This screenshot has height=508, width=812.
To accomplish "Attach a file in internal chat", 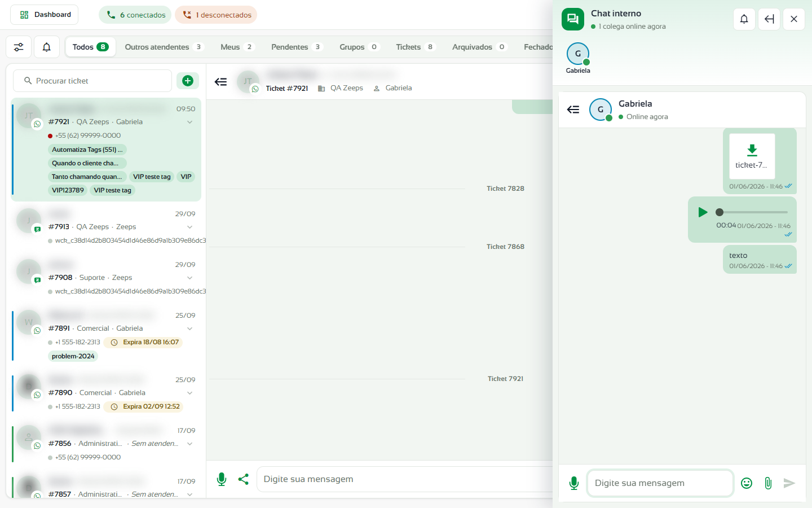I will (x=768, y=483).
